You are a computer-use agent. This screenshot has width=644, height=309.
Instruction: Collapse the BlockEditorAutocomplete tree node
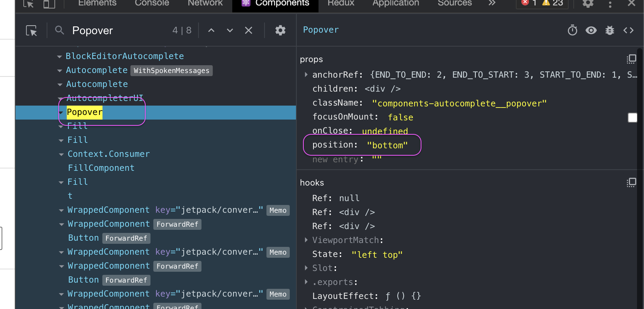tap(59, 57)
